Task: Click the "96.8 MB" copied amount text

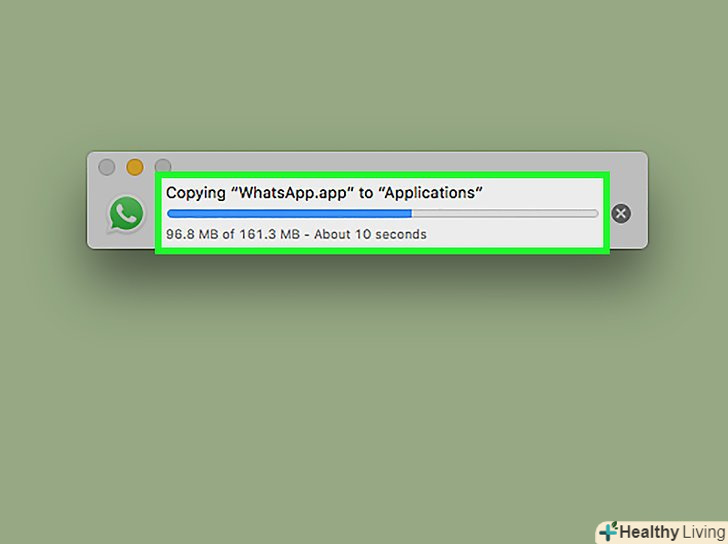Action: (x=192, y=234)
